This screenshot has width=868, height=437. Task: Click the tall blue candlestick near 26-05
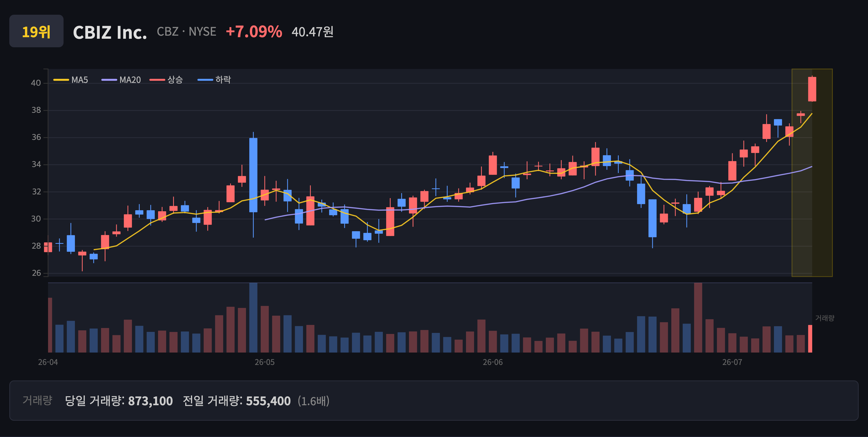coord(253,175)
